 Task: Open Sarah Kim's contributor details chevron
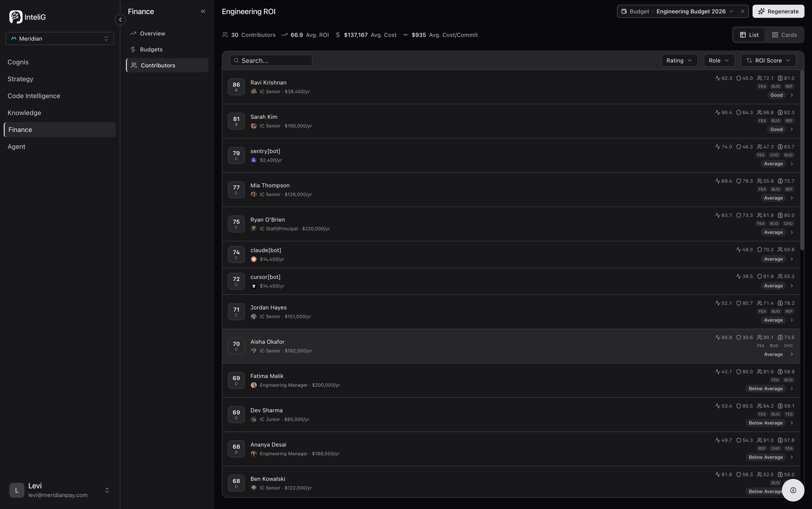click(792, 130)
